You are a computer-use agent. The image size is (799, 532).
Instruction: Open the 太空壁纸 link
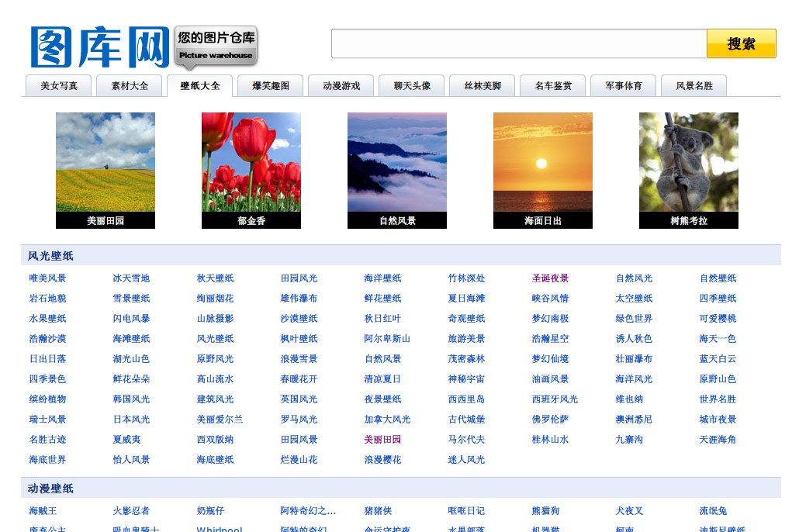coord(634,298)
